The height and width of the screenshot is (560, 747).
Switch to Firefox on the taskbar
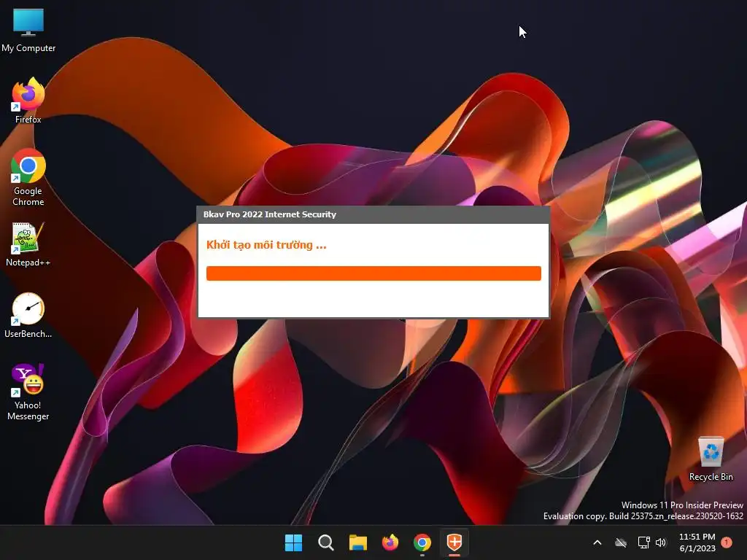(390, 542)
